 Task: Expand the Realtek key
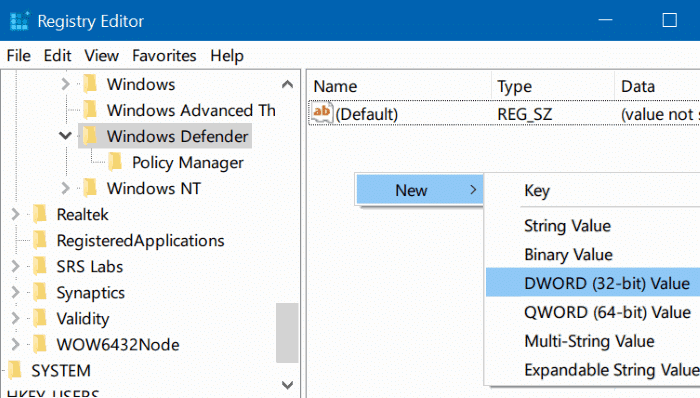click(x=15, y=214)
